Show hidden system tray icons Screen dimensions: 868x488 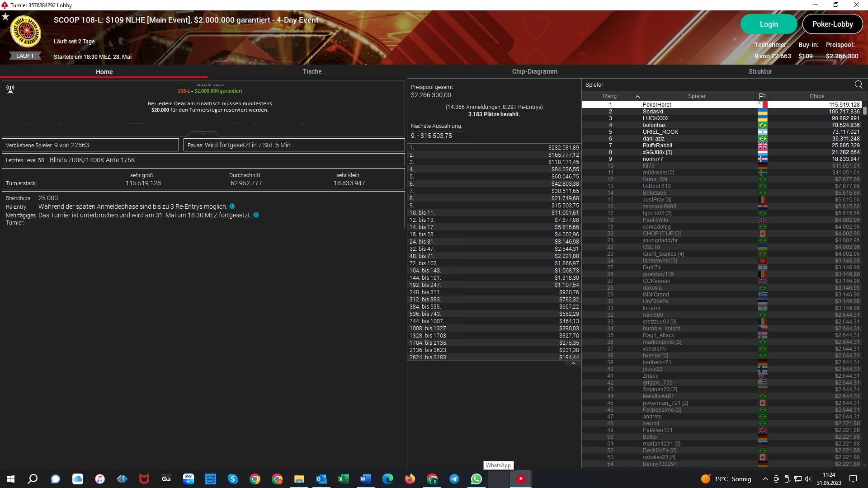coord(765,479)
